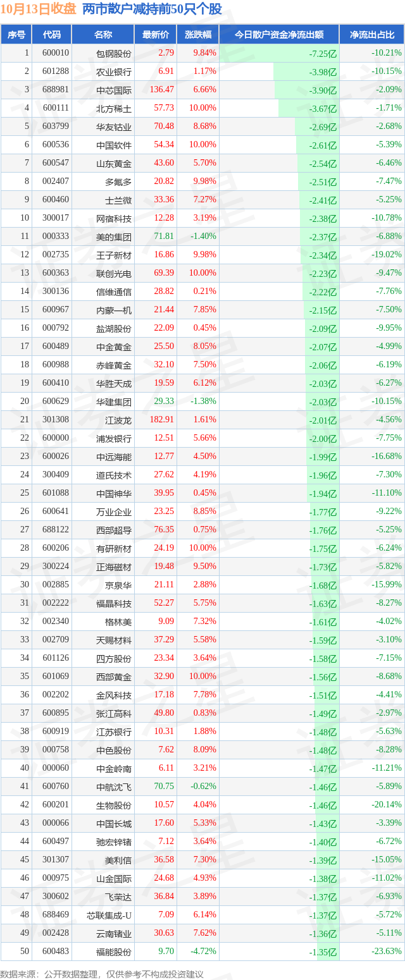This screenshot has height=980, width=405.
Task: Click the 名称 column header
Action: click(x=103, y=35)
